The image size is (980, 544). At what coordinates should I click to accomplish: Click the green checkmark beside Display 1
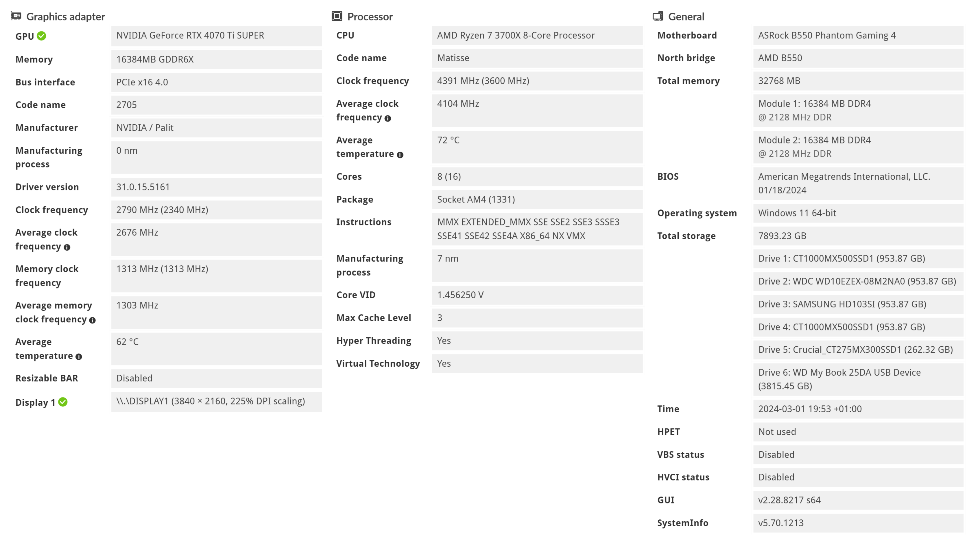pyautogui.click(x=63, y=402)
